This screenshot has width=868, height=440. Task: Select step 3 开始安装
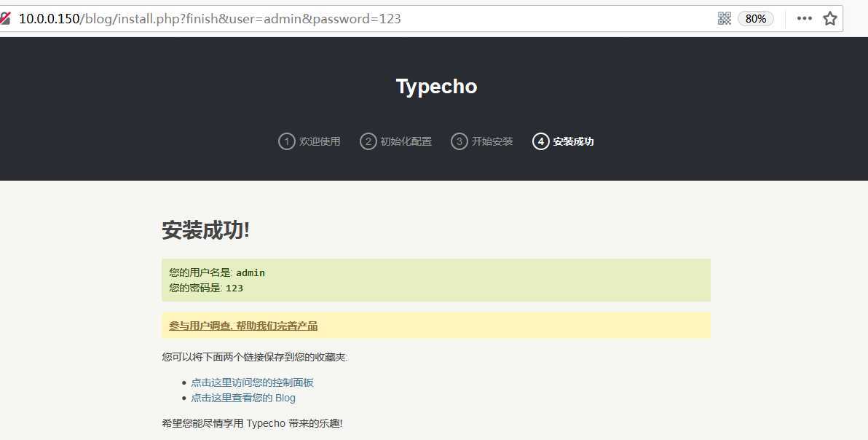[x=482, y=141]
